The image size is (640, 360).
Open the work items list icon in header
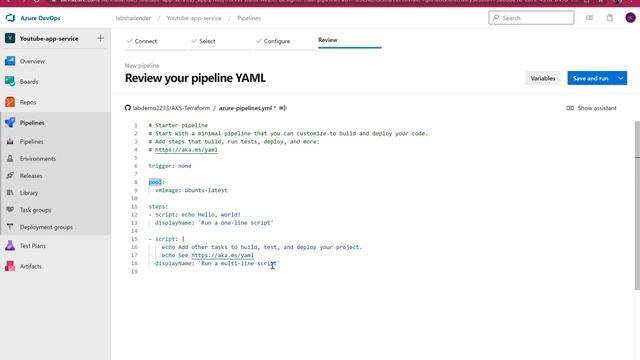589,18
